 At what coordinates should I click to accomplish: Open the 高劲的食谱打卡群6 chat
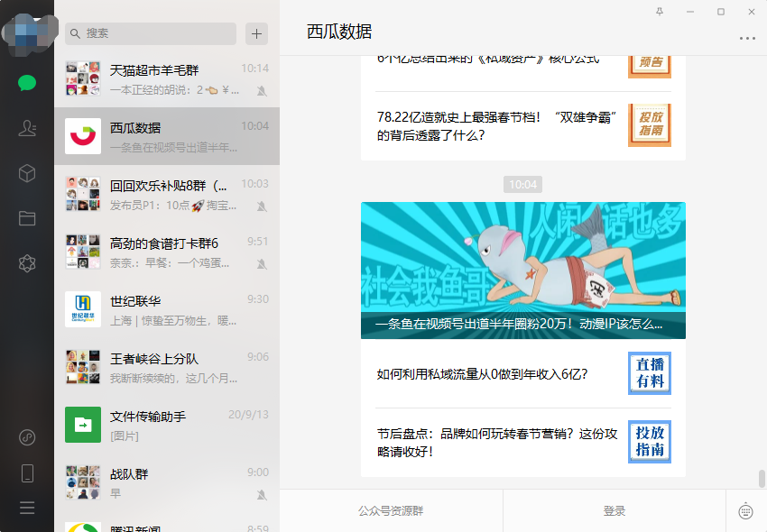tap(167, 252)
